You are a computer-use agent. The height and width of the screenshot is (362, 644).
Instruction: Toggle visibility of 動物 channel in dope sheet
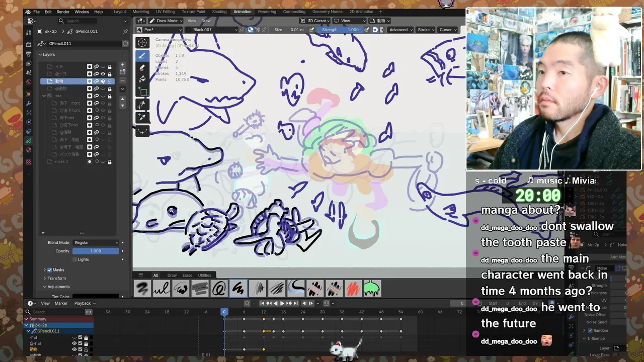pyautogui.click(x=74, y=349)
